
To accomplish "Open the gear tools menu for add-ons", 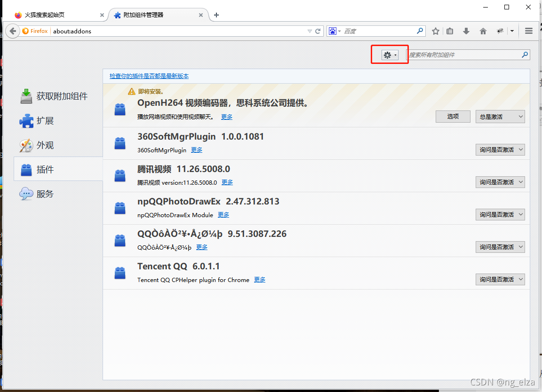I will point(390,55).
